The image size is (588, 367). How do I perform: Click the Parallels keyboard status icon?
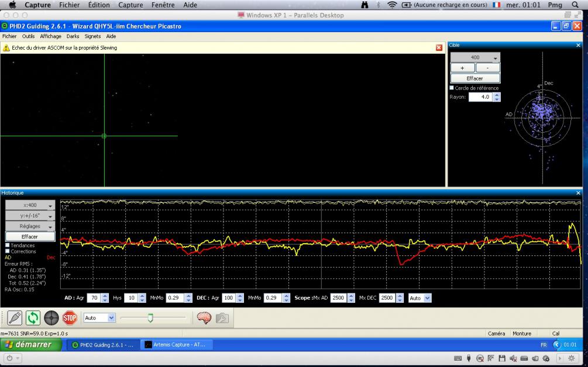458,358
